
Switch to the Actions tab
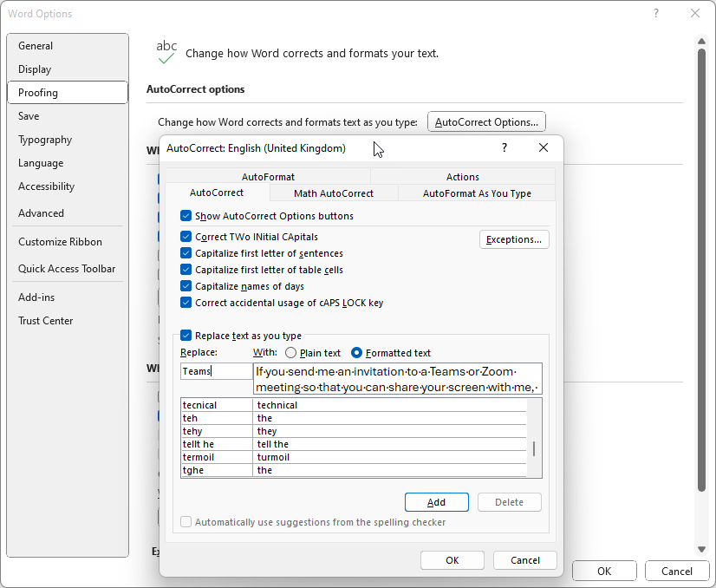(x=462, y=176)
